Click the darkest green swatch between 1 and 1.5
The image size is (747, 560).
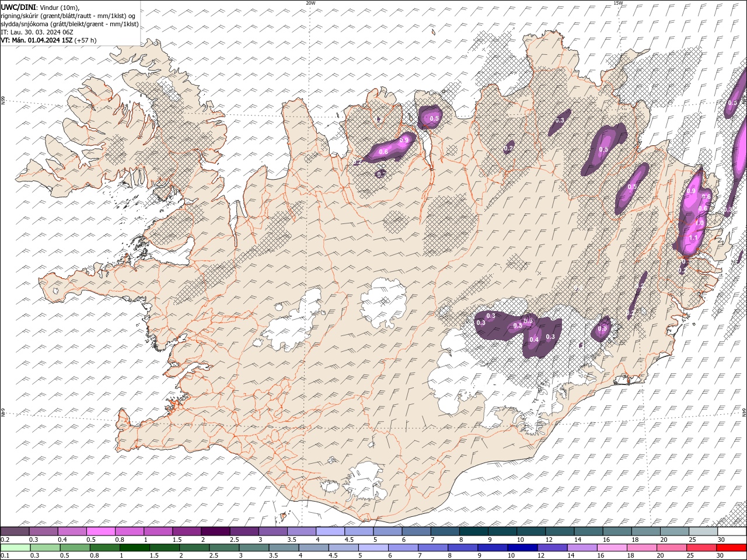coord(135,548)
